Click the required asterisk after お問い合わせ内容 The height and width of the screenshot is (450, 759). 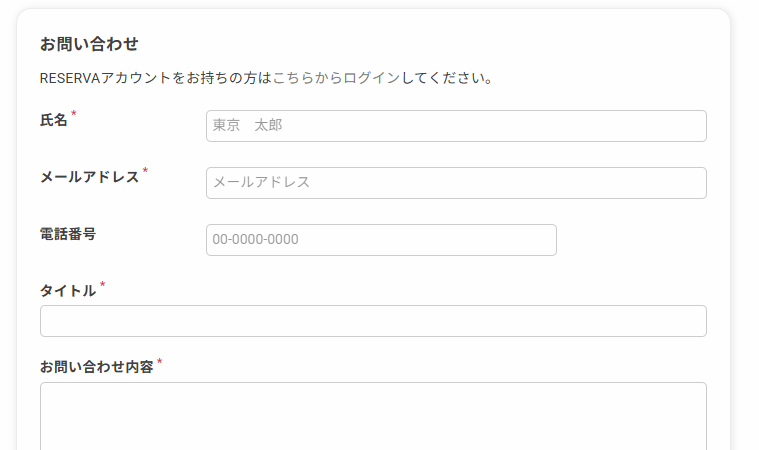tap(159, 361)
